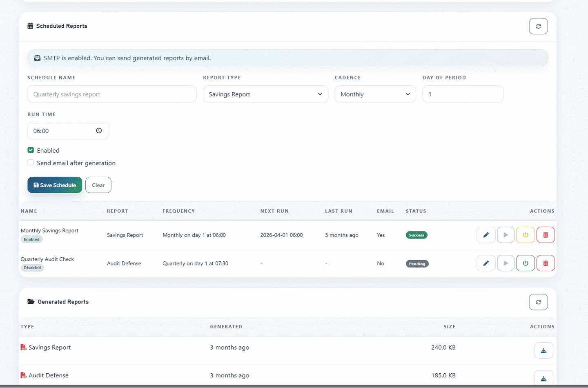Image resolution: width=588 pixels, height=388 pixels.
Task: Click 'Quarterly on day 1 at 07:30'
Action: coord(196,264)
